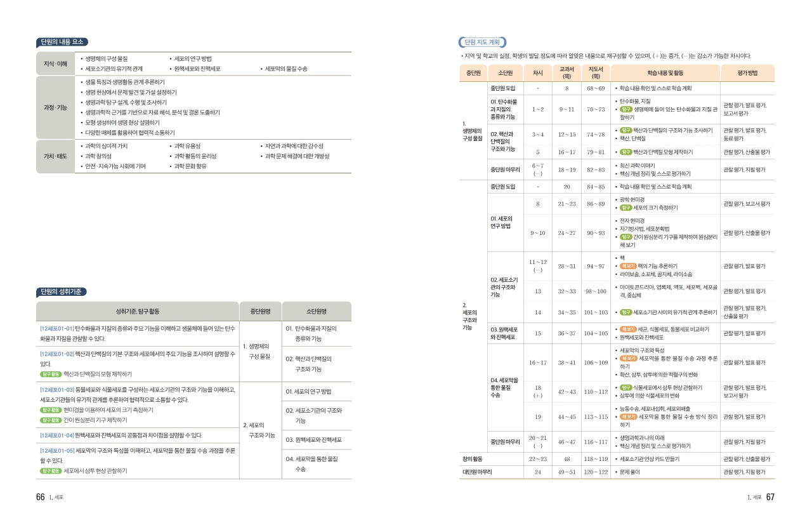Click the 과정·기능 category cell
The height and width of the screenshot is (525, 812).
55,107
